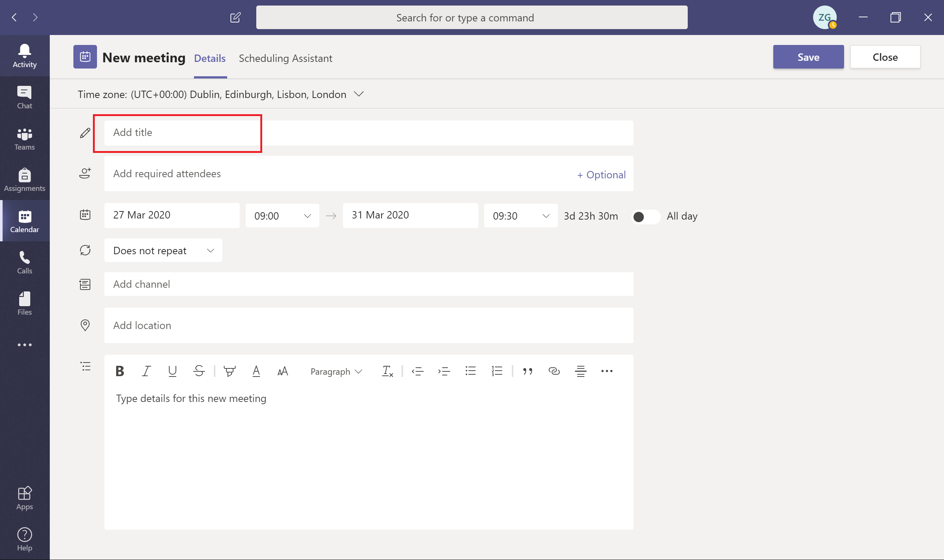Open the ZG profile avatar menu
Screen dimensions: 944x560
click(825, 17)
